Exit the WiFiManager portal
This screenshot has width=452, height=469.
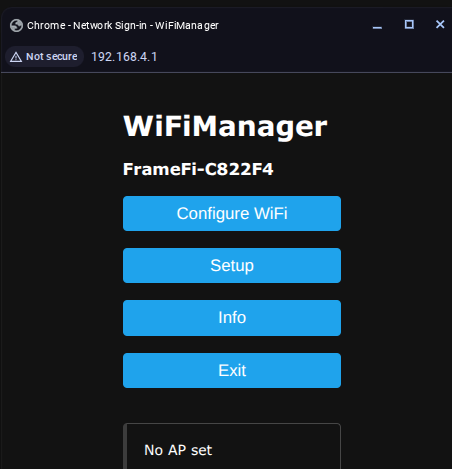point(232,370)
